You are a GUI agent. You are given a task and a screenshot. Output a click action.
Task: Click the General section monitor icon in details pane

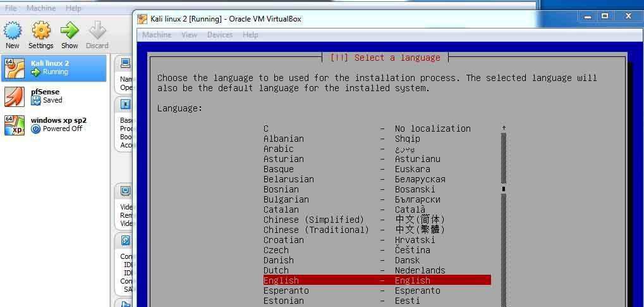coord(125,63)
